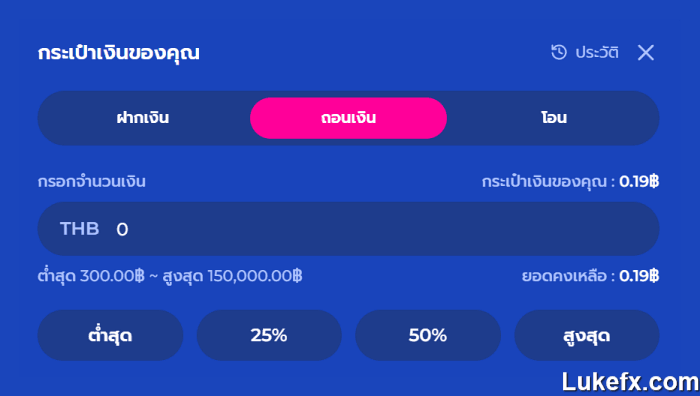Click the ยอดคงเหลือ remaining balance value

coord(639,276)
